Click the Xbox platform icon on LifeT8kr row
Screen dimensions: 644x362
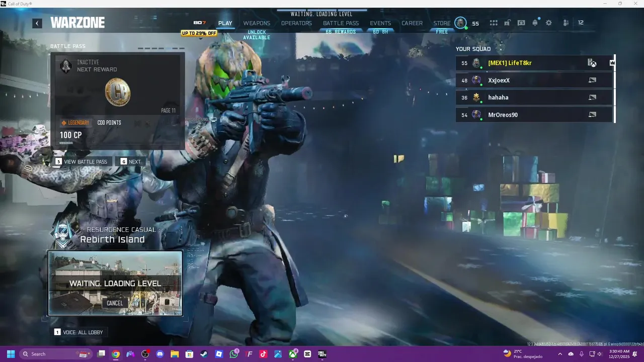coord(592,63)
